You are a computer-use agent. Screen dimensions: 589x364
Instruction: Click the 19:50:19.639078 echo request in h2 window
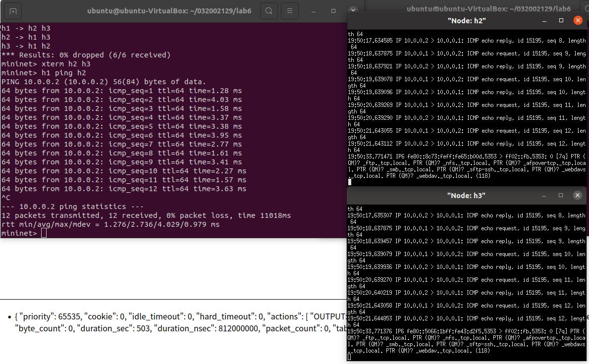pyautogui.click(x=467, y=82)
